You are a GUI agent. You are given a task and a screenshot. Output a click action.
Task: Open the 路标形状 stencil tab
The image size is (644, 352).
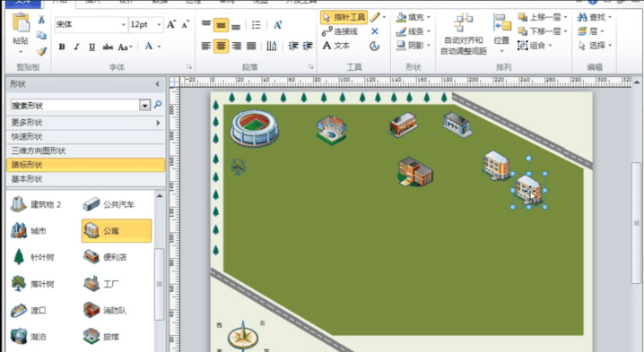pyautogui.click(x=85, y=165)
